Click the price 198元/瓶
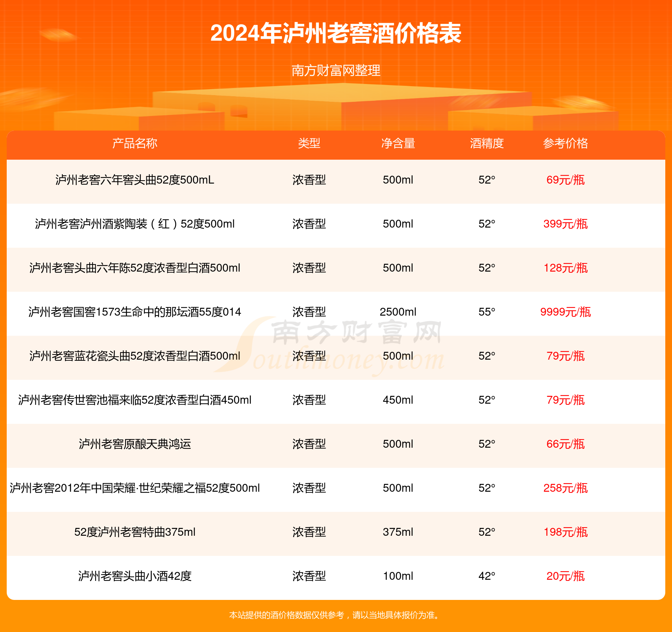This screenshot has height=632, width=672. tap(566, 532)
